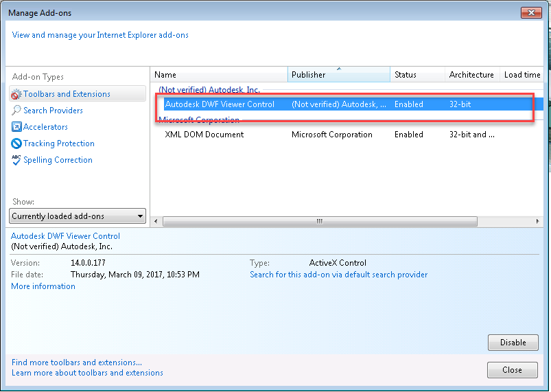Click the Close button
The width and height of the screenshot is (551, 392).
(513, 370)
